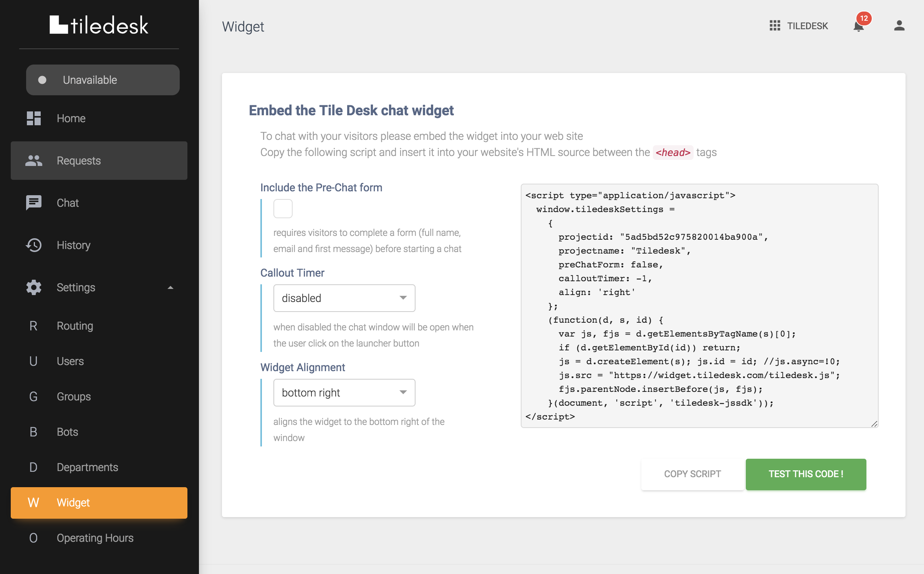Click the Requests people icon

[x=34, y=161]
